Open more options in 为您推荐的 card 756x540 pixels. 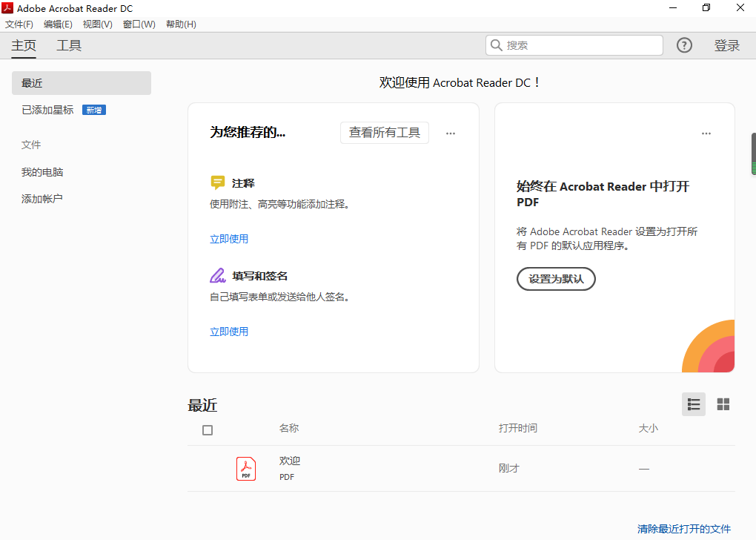451,134
